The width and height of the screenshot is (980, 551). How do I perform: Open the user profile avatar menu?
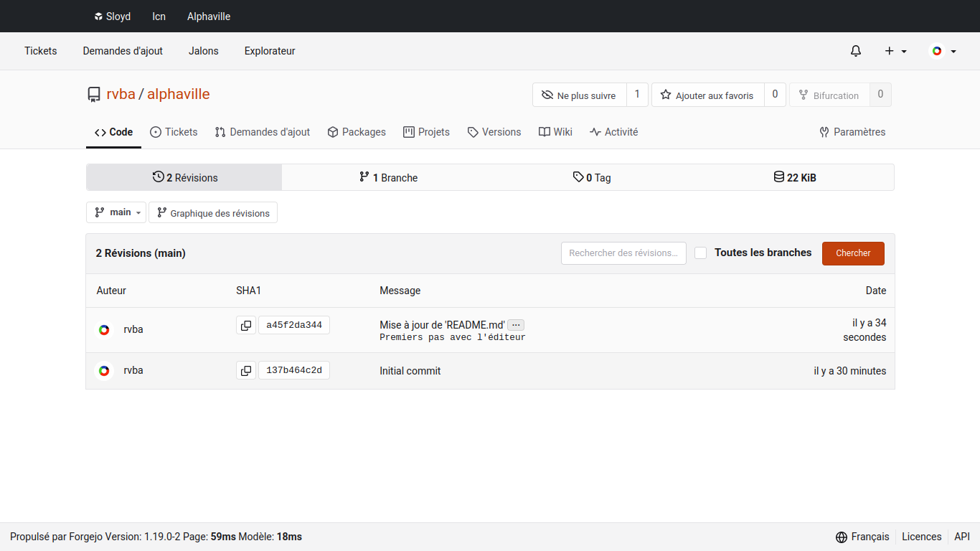click(943, 51)
